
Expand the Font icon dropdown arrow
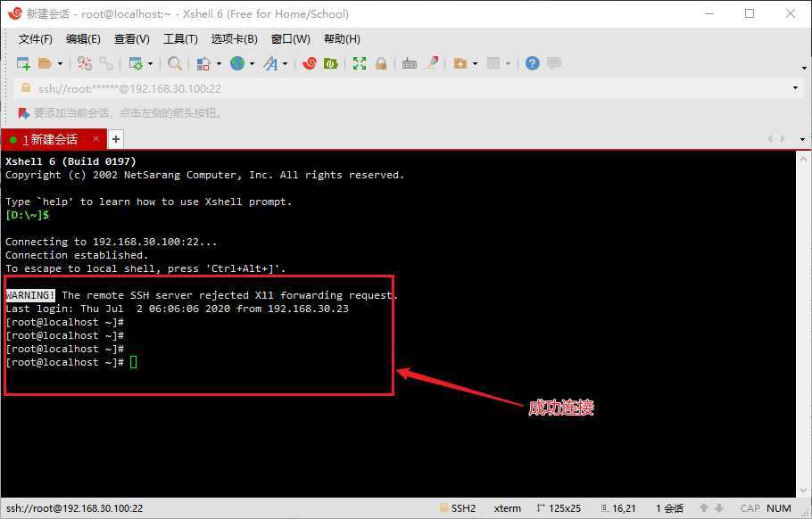click(285, 63)
